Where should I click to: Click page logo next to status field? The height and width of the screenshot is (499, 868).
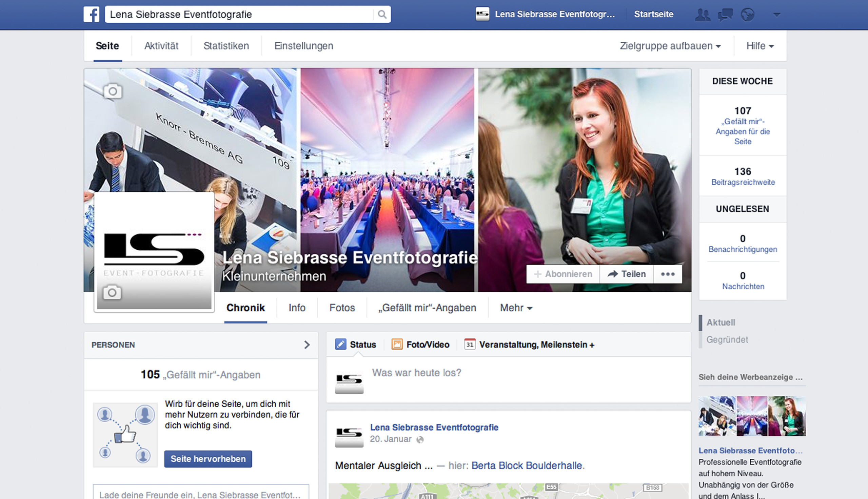coord(349,379)
